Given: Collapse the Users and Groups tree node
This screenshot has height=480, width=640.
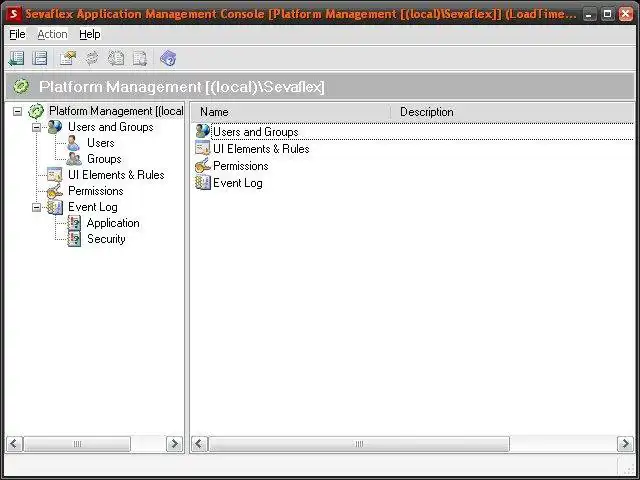Looking at the screenshot, I should [x=36, y=127].
